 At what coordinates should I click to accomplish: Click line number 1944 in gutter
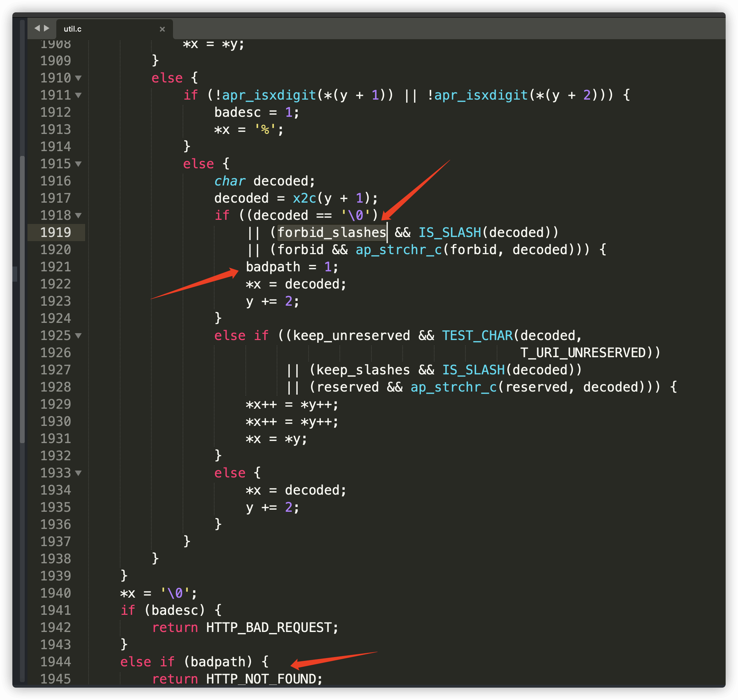click(56, 662)
